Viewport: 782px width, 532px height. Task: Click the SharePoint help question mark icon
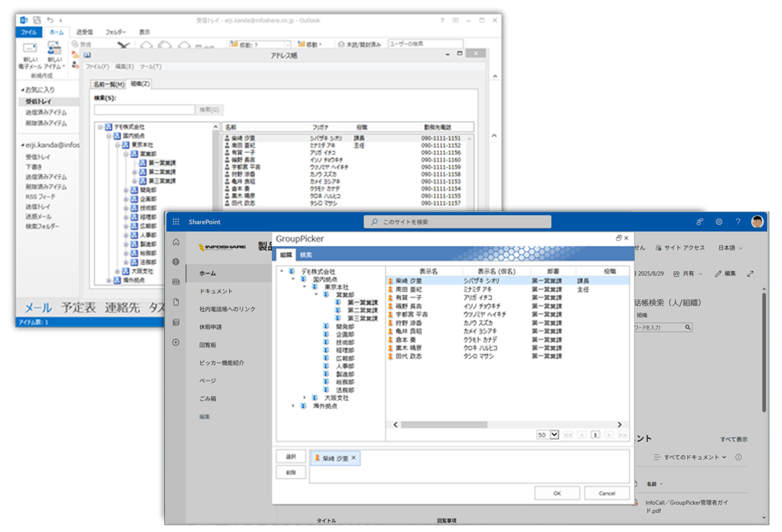[x=738, y=222]
